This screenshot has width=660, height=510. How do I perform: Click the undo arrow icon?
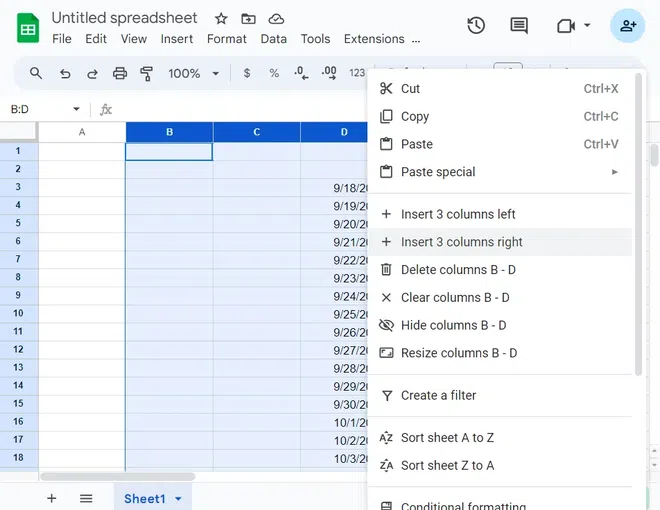(x=65, y=73)
